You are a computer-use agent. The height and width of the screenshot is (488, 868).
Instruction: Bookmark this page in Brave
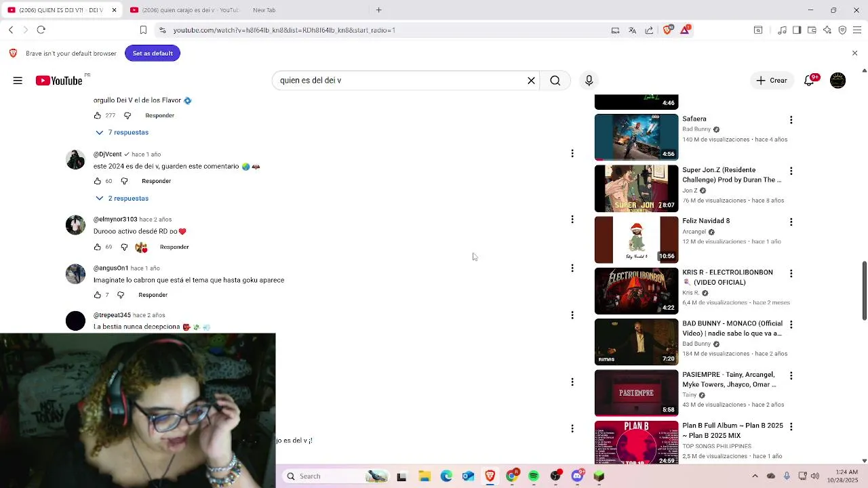click(x=143, y=30)
